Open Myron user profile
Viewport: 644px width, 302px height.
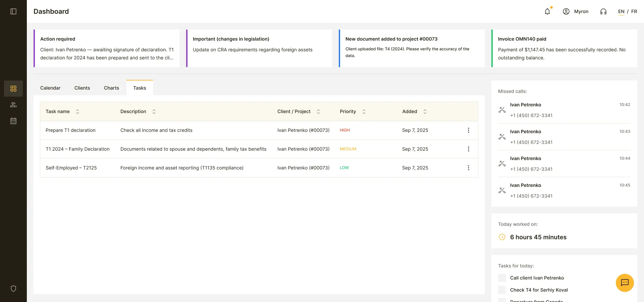[x=576, y=11]
